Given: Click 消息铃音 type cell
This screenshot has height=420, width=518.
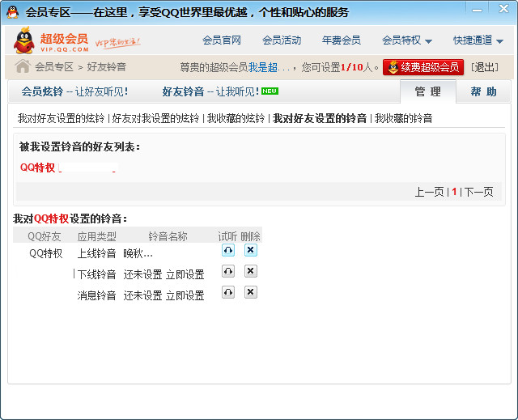Looking at the screenshot, I should [97, 295].
